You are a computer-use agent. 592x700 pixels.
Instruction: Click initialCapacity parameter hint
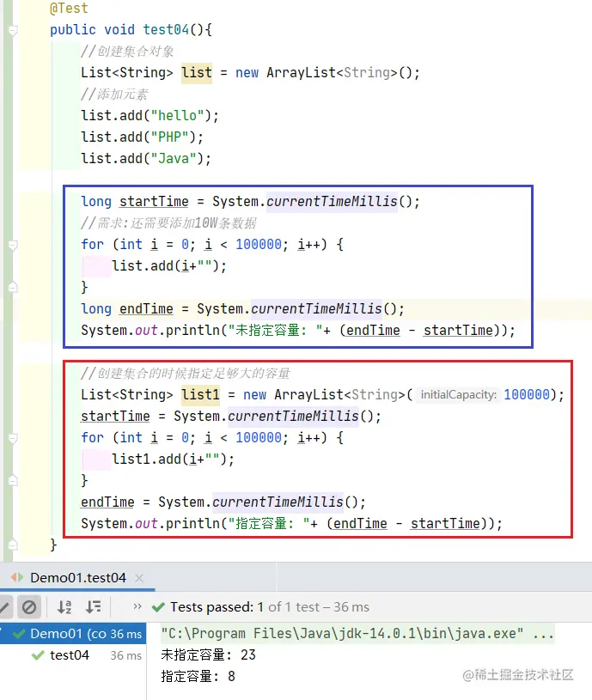(458, 394)
